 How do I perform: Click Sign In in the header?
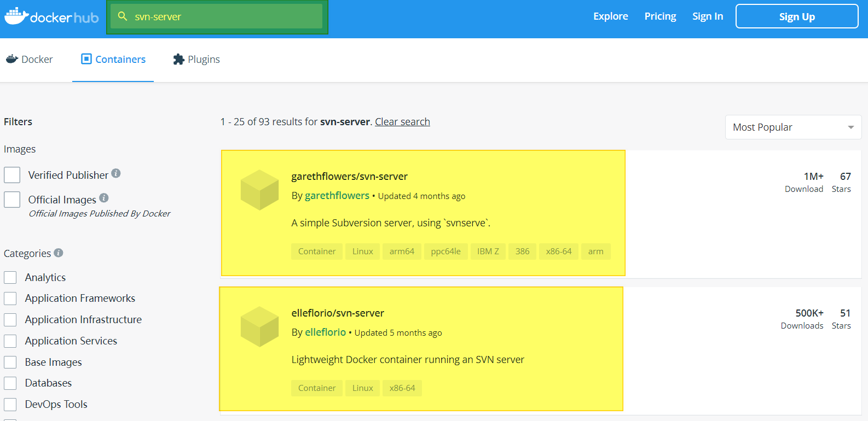pos(708,16)
